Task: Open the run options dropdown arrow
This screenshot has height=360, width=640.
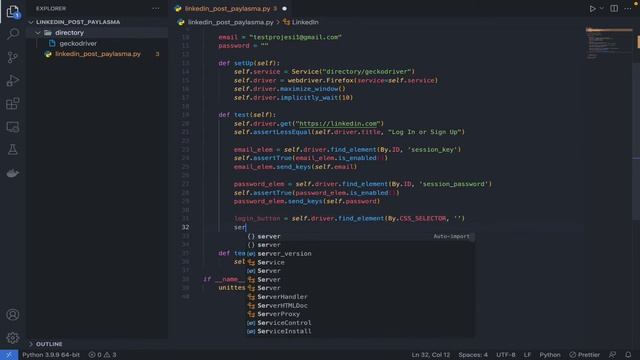Action: (x=601, y=9)
